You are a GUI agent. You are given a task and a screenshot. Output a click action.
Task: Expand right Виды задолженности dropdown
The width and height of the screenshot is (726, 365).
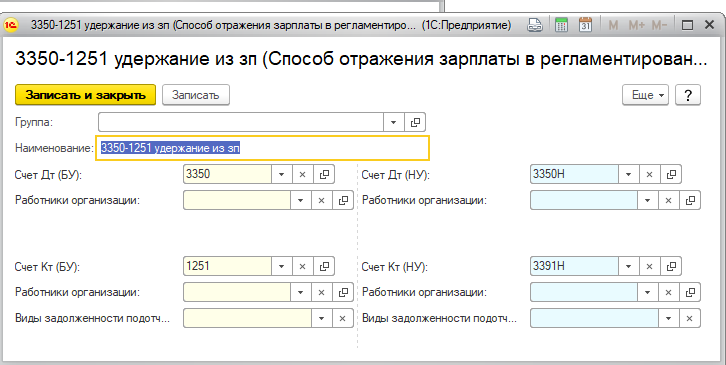coord(669,318)
